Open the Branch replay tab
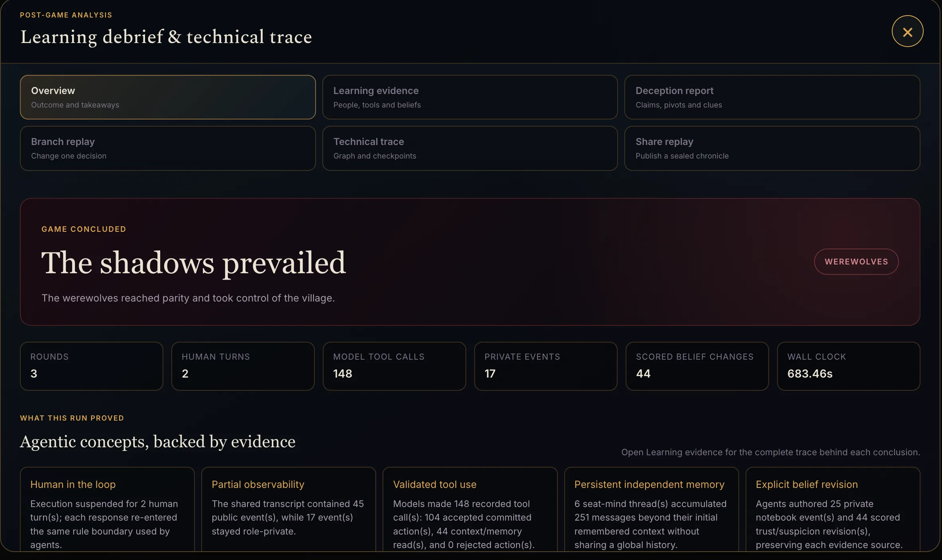 coord(168,148)
